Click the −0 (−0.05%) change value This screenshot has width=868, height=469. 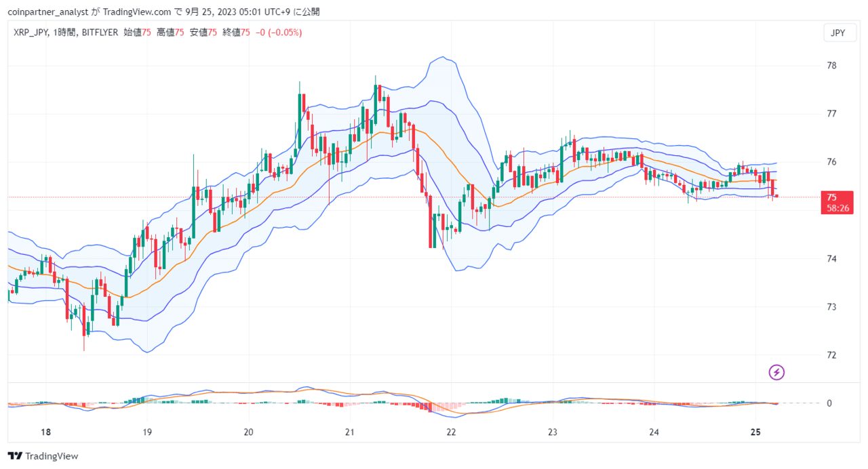click(x=279, y=33)
